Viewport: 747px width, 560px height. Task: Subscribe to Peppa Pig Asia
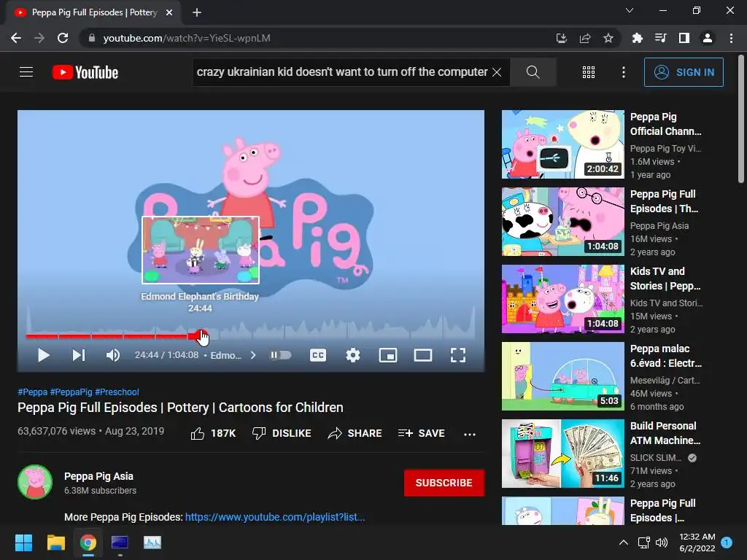[444, 483]
